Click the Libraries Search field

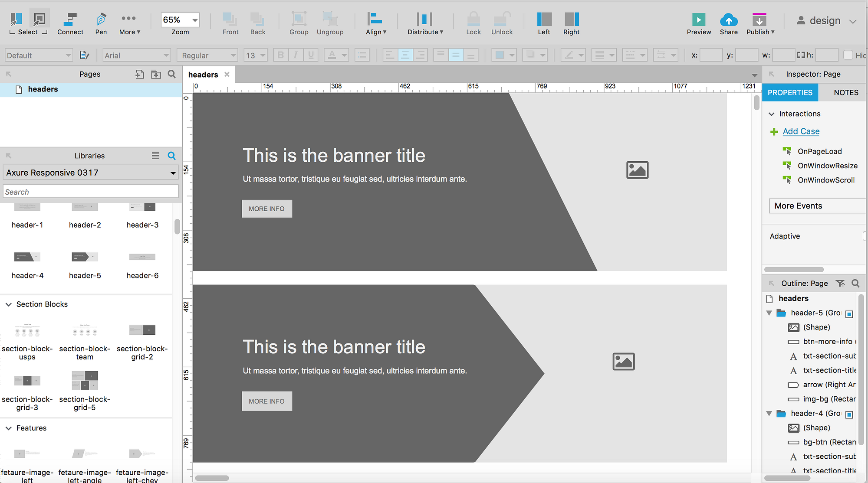click(90, 192)
